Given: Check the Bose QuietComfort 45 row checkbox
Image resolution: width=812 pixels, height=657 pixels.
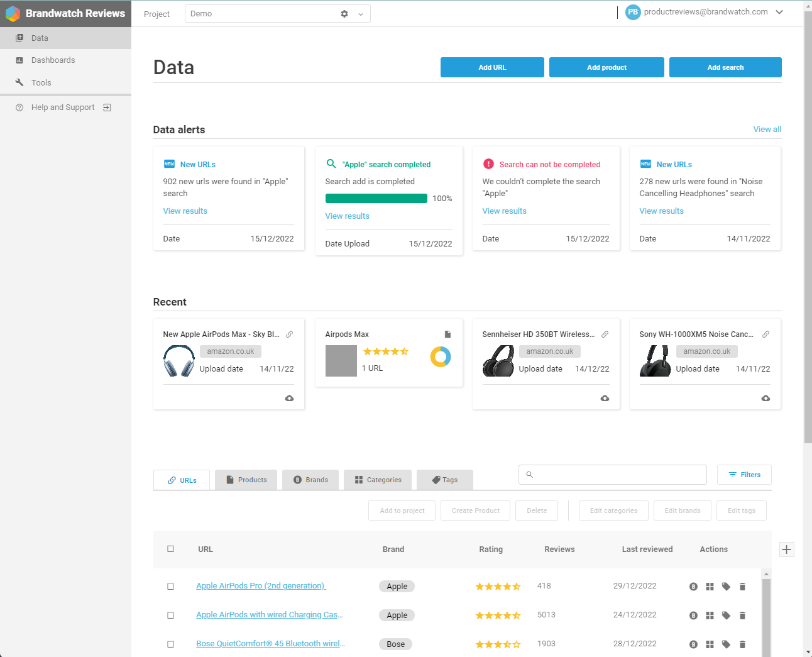Looking at the screenshot, I should click(x=170, y=644).
